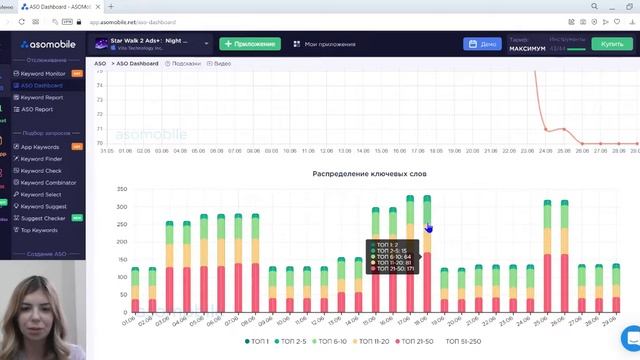640x360 pixels.
Task: Collapse the Подбор запросов sidebar section
Action: pyautogui.click(x=46, y=133)
